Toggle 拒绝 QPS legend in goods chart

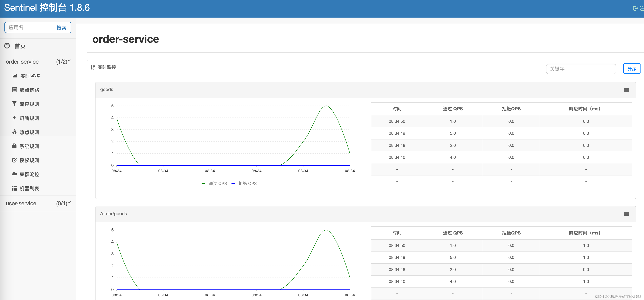point(244,184)
